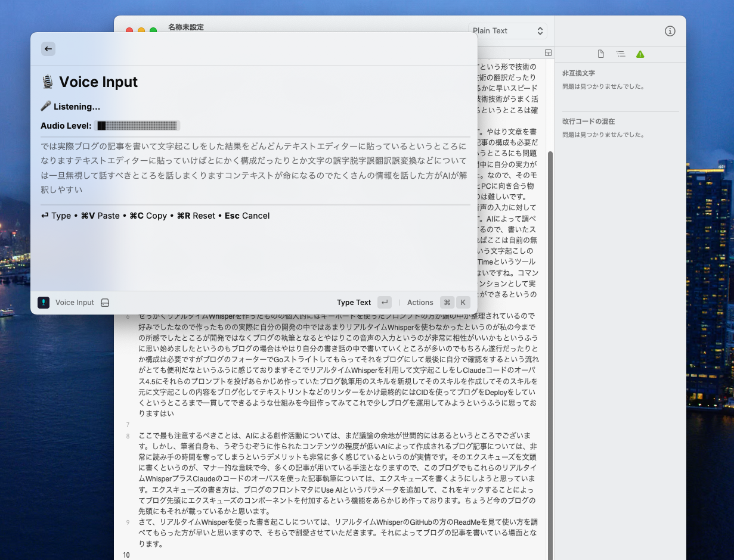Click the Type Text button

tap(354, 303)
